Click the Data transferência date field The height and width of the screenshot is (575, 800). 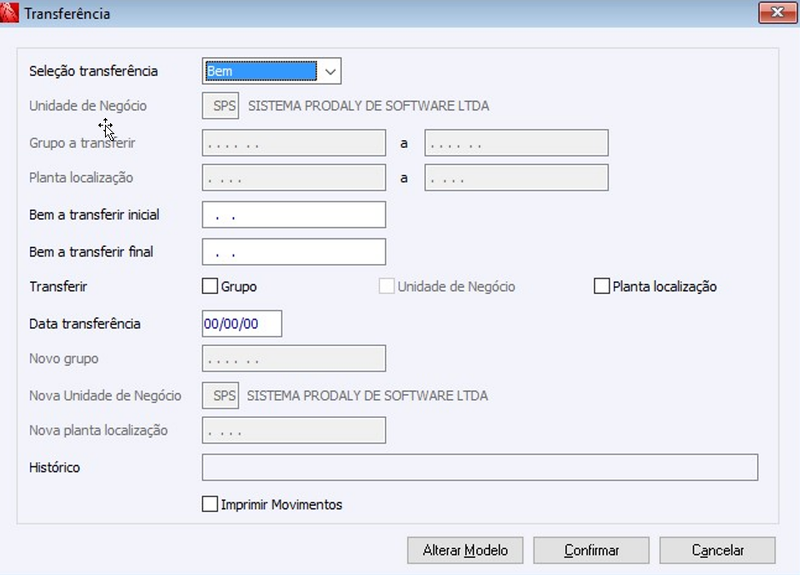tap(242, 323)
